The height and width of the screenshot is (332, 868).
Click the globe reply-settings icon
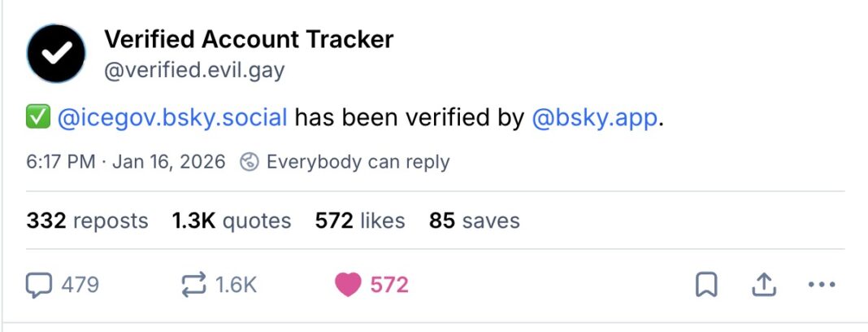251,162
